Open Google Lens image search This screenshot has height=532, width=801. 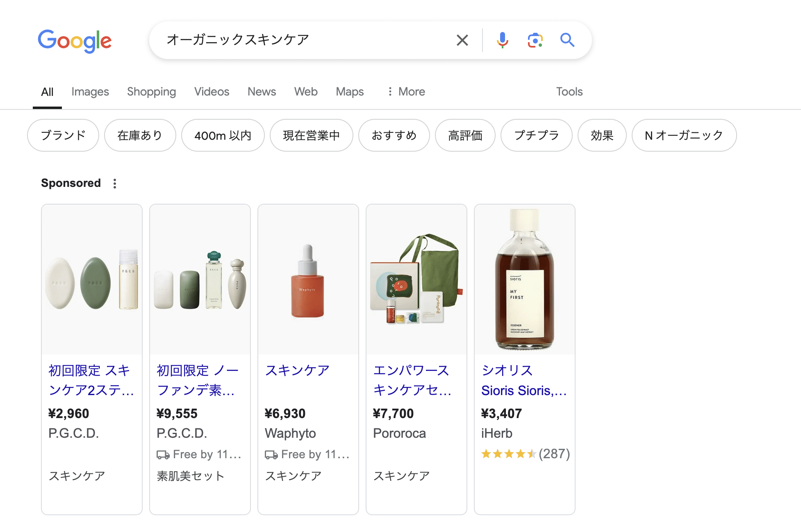click(x=535, y=40)
